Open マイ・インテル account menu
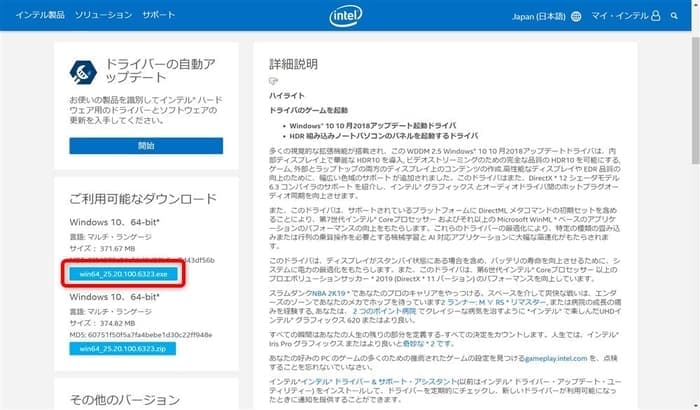 [x=619, y=16]
